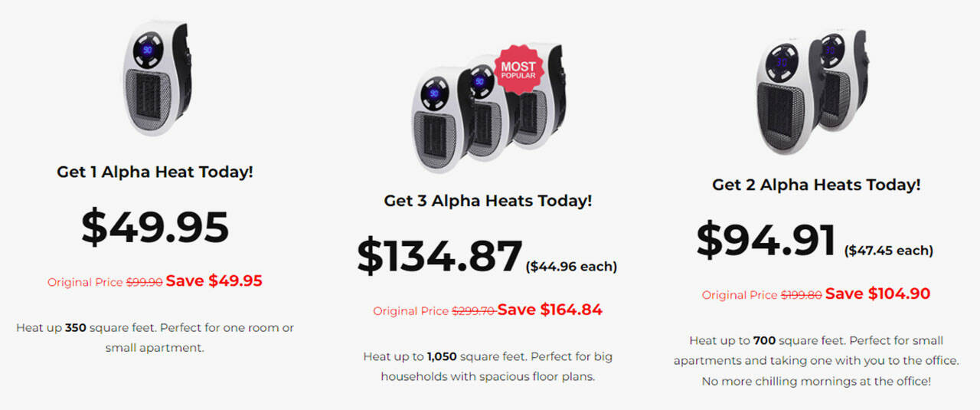Click the ($44.96 each) unit price

[x=571, y=267]
